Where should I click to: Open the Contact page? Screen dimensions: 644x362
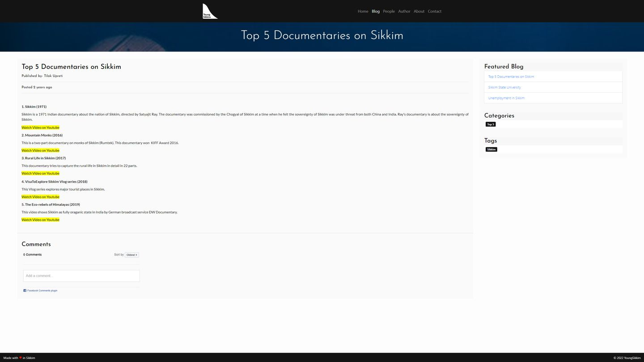[x=434, y=11]
